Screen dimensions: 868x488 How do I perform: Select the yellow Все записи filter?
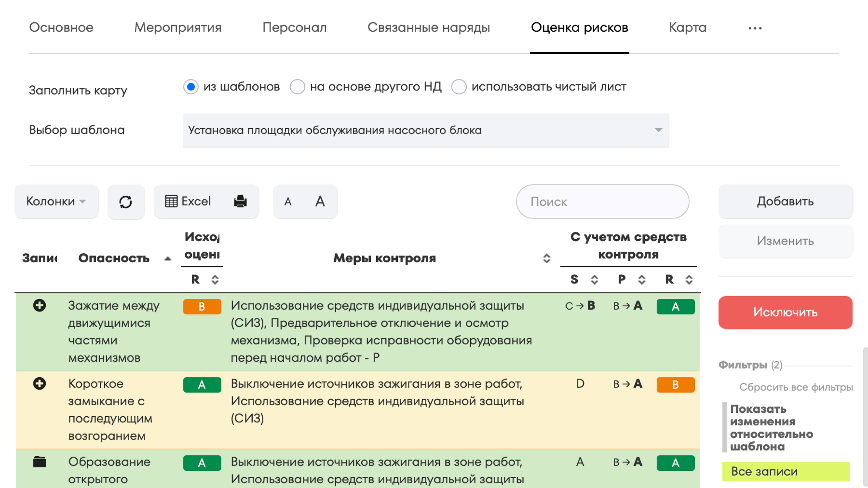[x=785, y=471]
